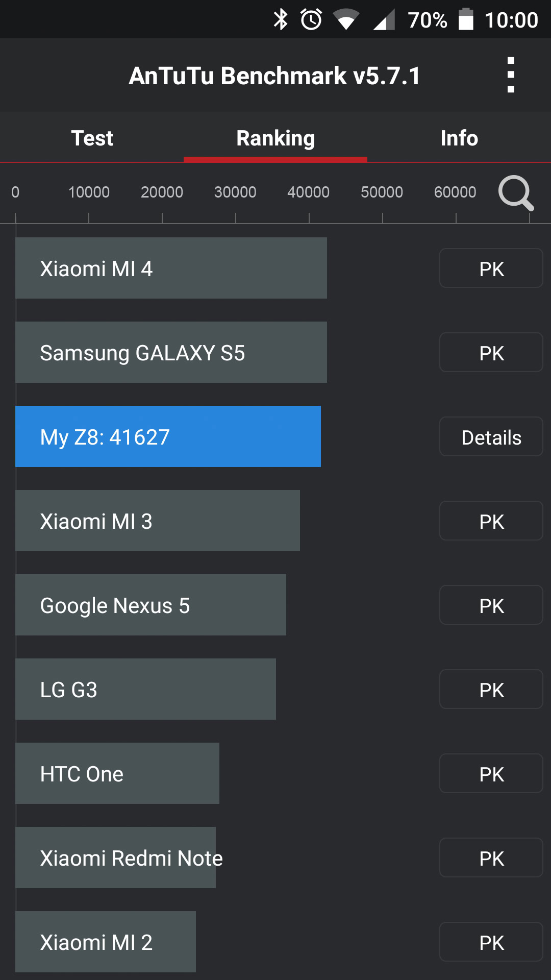The width and height of the screenshot is (551, 980).
Task: Tap PK beside Google Nexus 5
Action: 491,605
